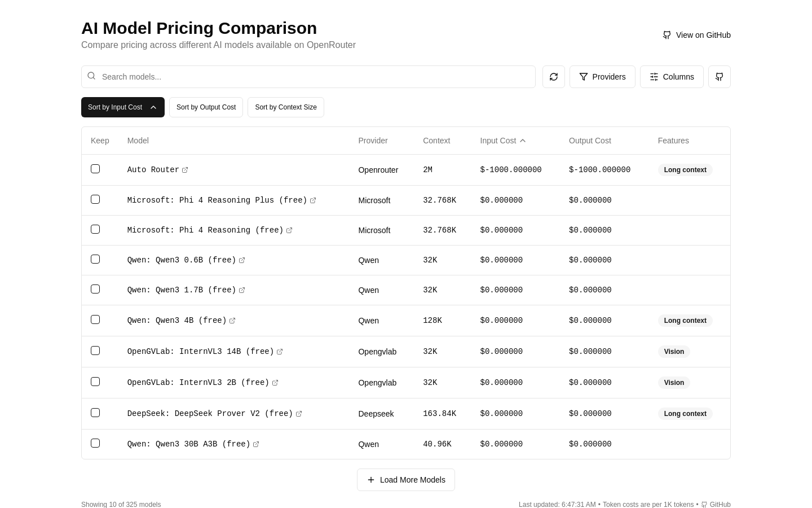Enable Keep checkbox for InternVL3 2B
812x508 pixels.
click(95, 382)
